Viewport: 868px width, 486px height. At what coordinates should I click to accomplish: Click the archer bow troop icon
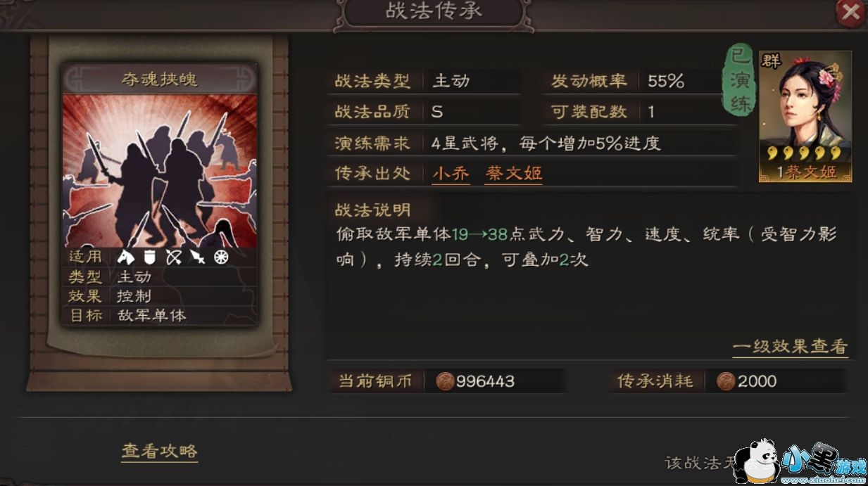point(173,257)
